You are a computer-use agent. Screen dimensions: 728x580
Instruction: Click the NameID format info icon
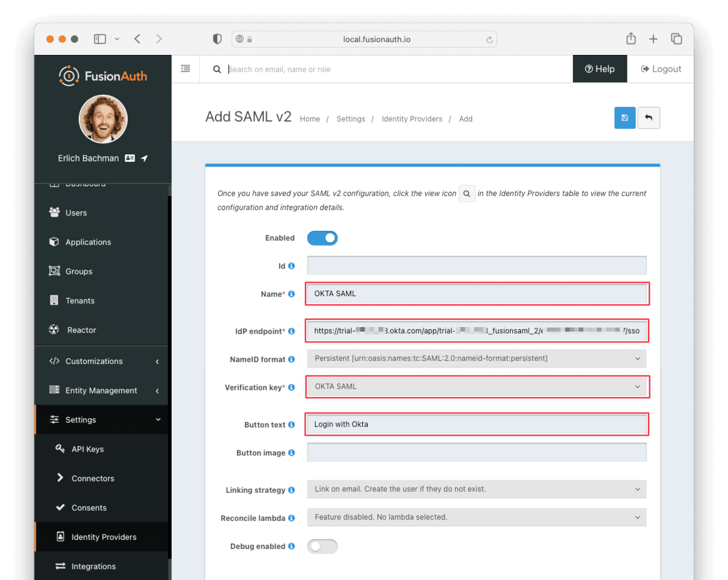coord(291,359)
